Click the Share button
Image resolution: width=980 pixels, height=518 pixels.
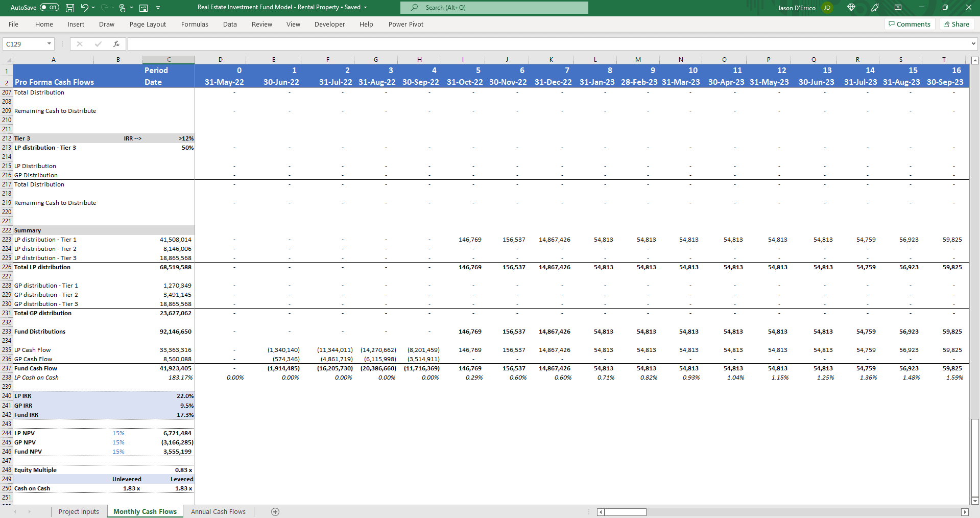click(957, 24)
